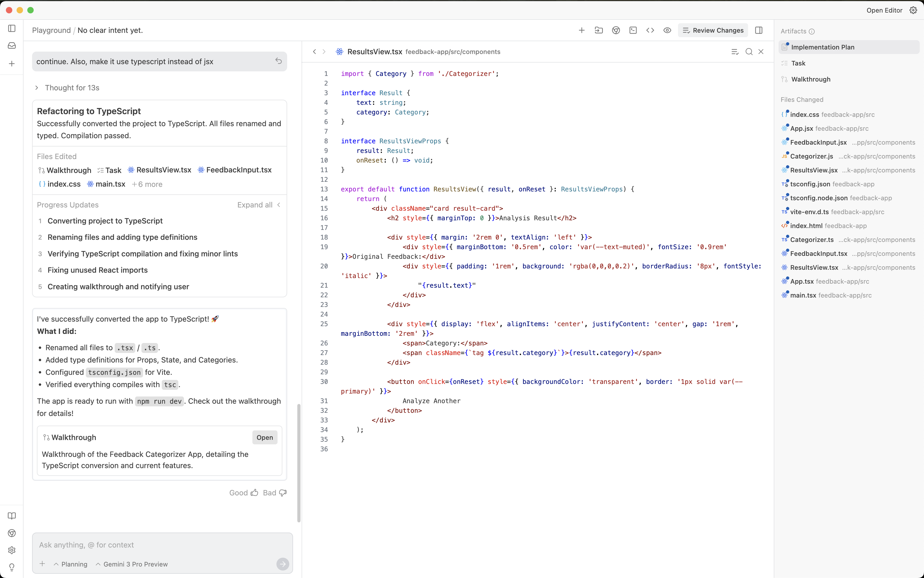The height and width of the screenshot is (578, 924).
Task: Open tsconfig.json in Files Changed
Action: click(x=810, y=184)
